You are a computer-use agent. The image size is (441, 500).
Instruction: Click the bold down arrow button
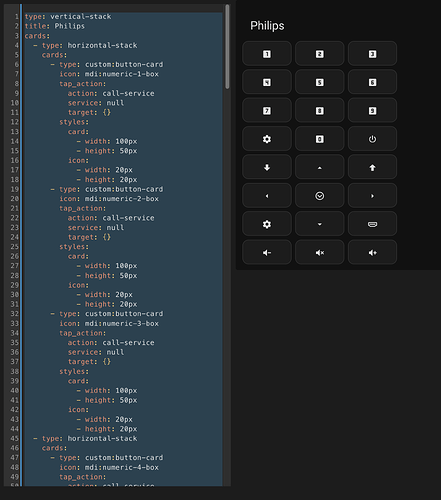coord(267,167)
